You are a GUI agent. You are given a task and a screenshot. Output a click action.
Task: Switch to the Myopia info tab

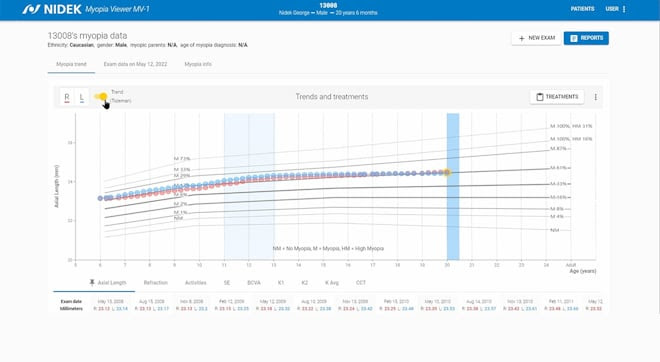tap(198, 64)
